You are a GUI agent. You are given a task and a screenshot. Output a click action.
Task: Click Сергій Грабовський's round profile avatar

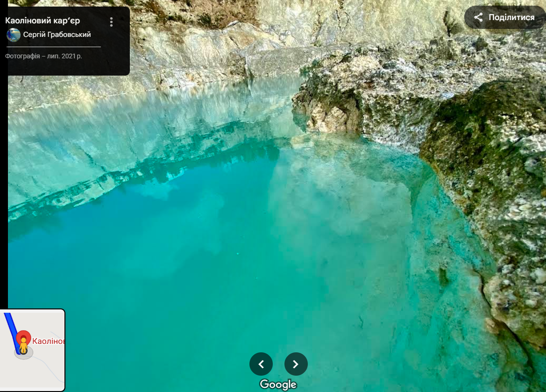tap(14, 35)
